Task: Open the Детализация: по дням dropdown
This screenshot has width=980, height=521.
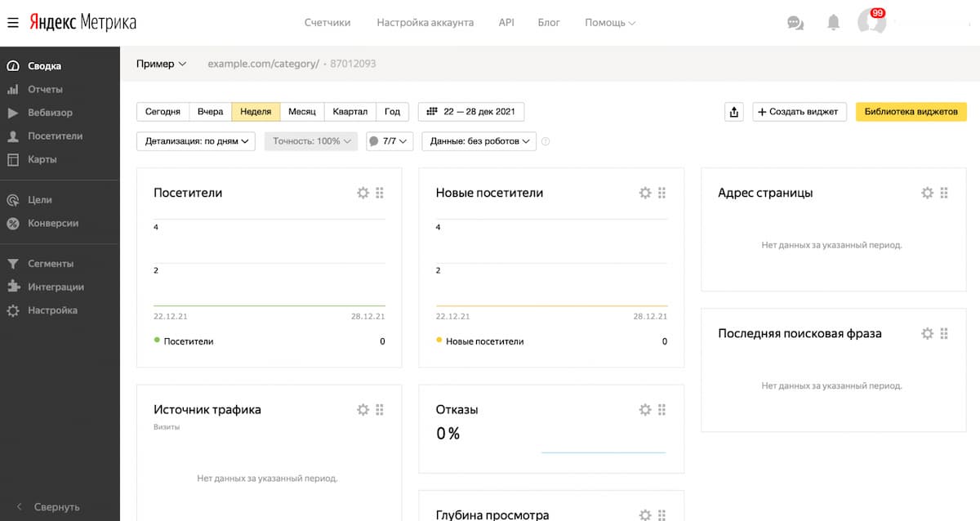Action: 195,140
